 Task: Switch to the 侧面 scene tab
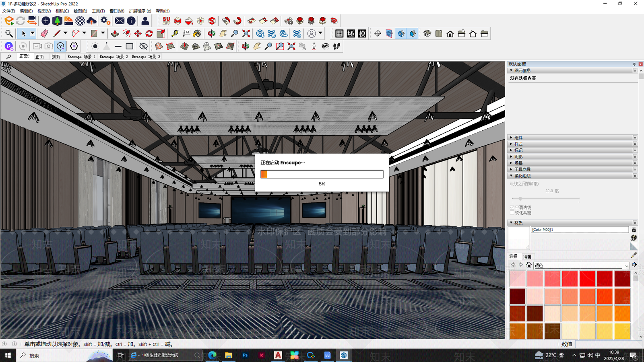[56, 57]
